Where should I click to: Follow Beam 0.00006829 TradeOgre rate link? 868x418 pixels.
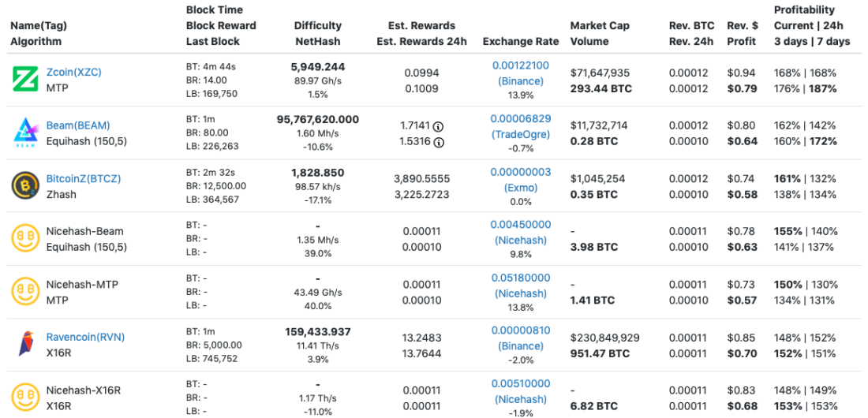coord(521,118)
